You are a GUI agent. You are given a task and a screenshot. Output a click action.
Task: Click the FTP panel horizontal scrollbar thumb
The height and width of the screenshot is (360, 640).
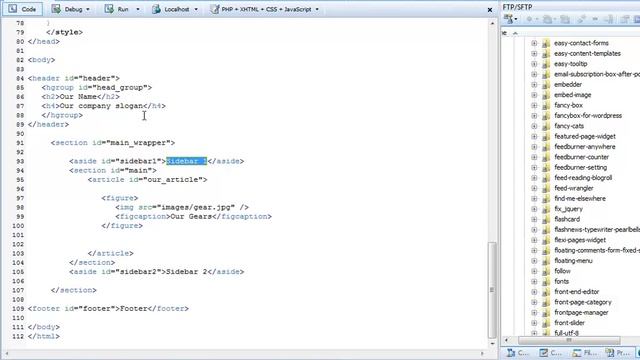569,340
